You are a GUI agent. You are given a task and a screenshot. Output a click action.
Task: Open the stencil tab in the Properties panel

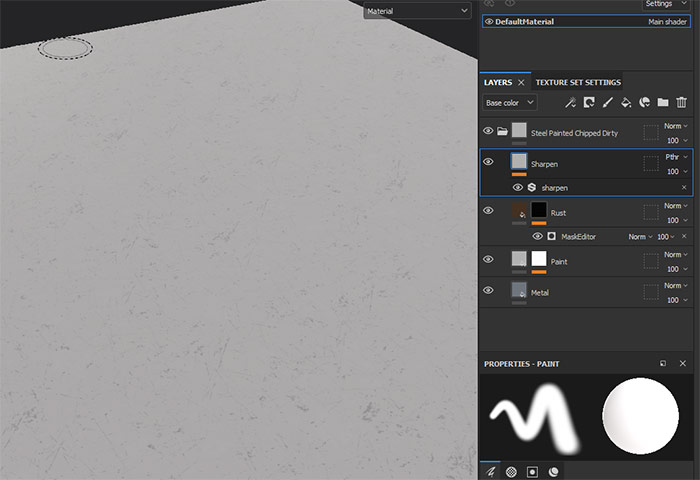(x=533, y=470)
